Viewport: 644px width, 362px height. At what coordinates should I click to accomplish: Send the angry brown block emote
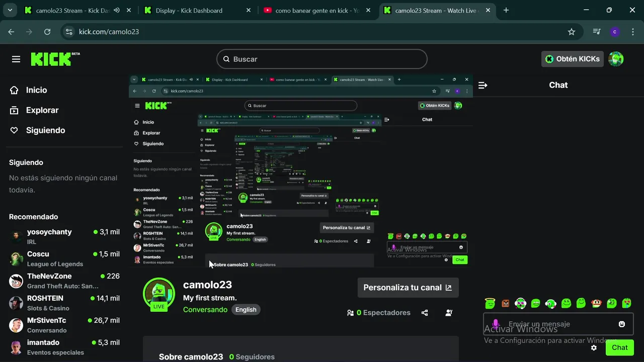(x=505, y=303)
